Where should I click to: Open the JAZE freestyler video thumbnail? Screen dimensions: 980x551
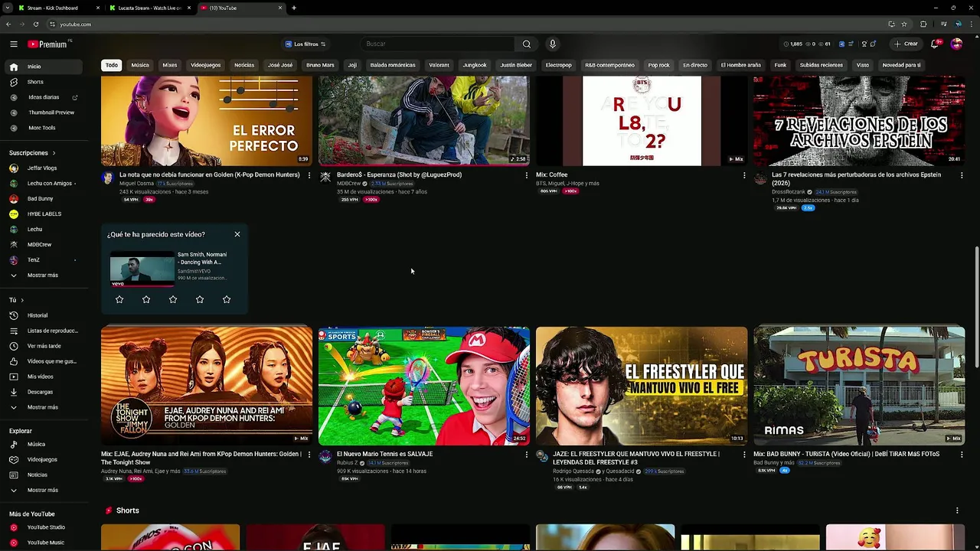click(642, 386)
